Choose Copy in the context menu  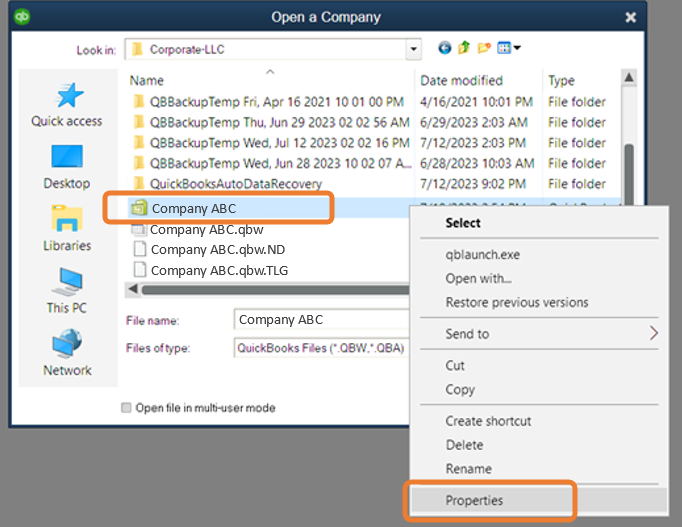pos(460,390)
